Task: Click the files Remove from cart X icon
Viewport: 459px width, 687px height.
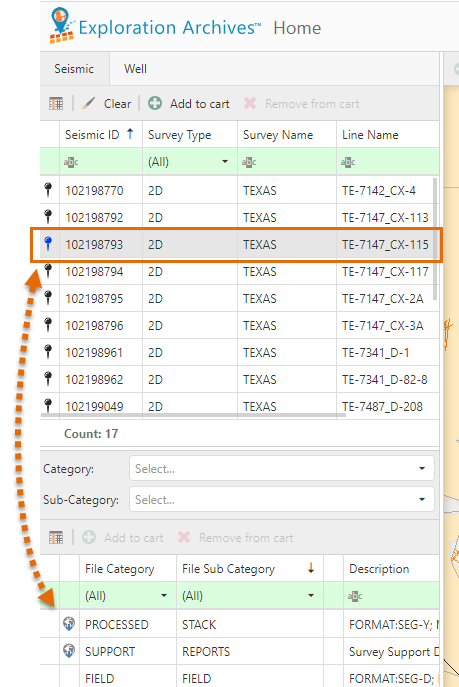Action: click(x=184, y=537)
